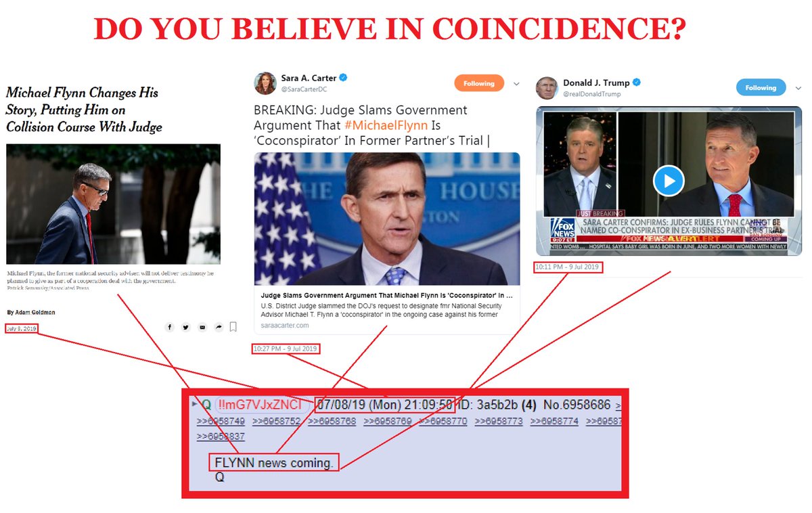The image size is (812, 513).
Task: Click the No.6958686 post number
Action: [575, 405]
